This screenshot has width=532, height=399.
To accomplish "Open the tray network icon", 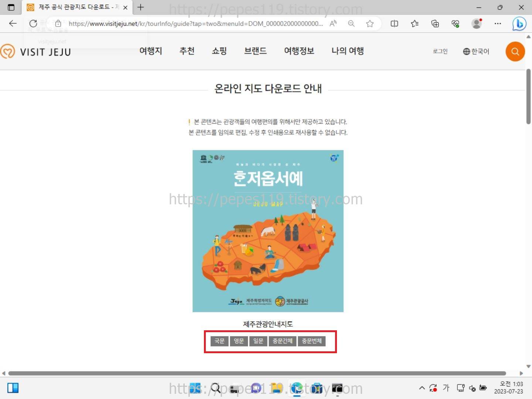I will [460, 388].
